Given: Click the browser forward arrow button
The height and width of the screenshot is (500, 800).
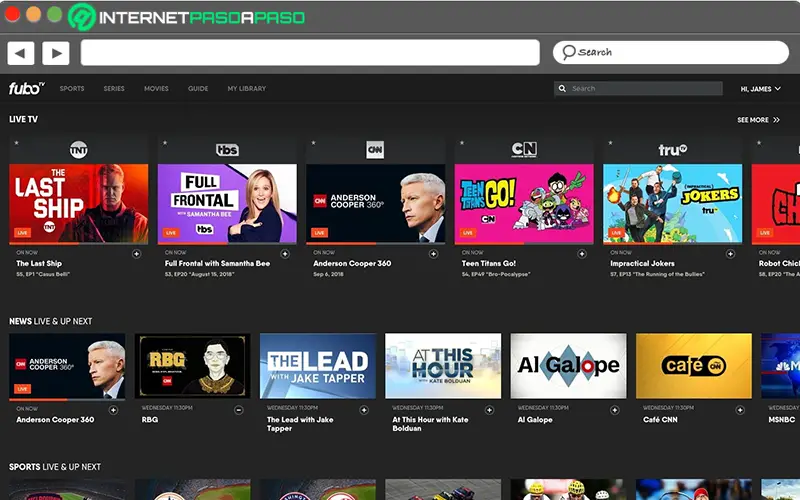Looking at the screenshot, I should coord(56,53).
